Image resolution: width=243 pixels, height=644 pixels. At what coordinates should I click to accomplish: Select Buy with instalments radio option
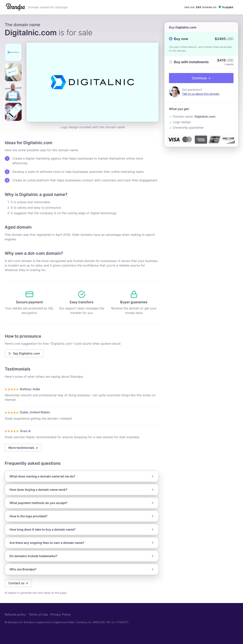coord(171,62)
